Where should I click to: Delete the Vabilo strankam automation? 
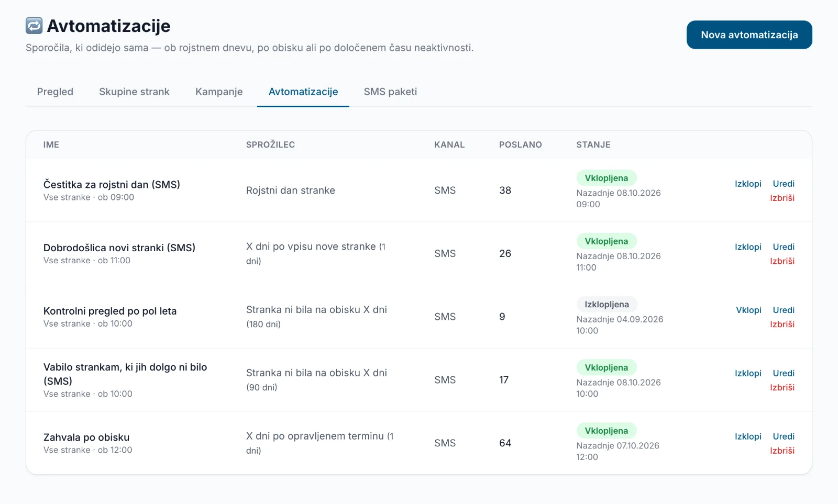tap(782, 388)
